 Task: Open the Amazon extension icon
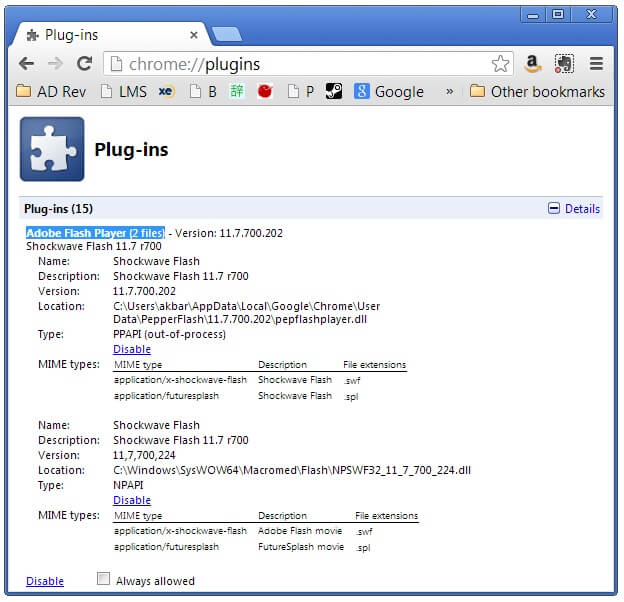point(532,64)
